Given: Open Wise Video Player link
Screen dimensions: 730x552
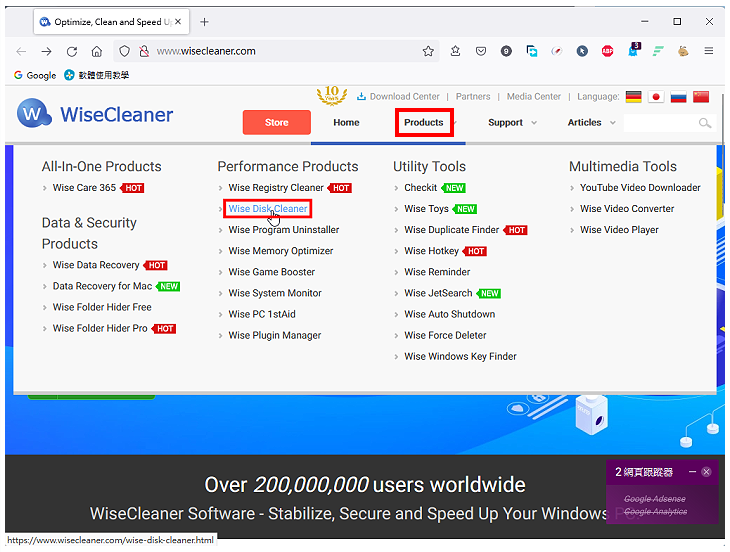Looking at the screenshot, I should tap(619, 229).
